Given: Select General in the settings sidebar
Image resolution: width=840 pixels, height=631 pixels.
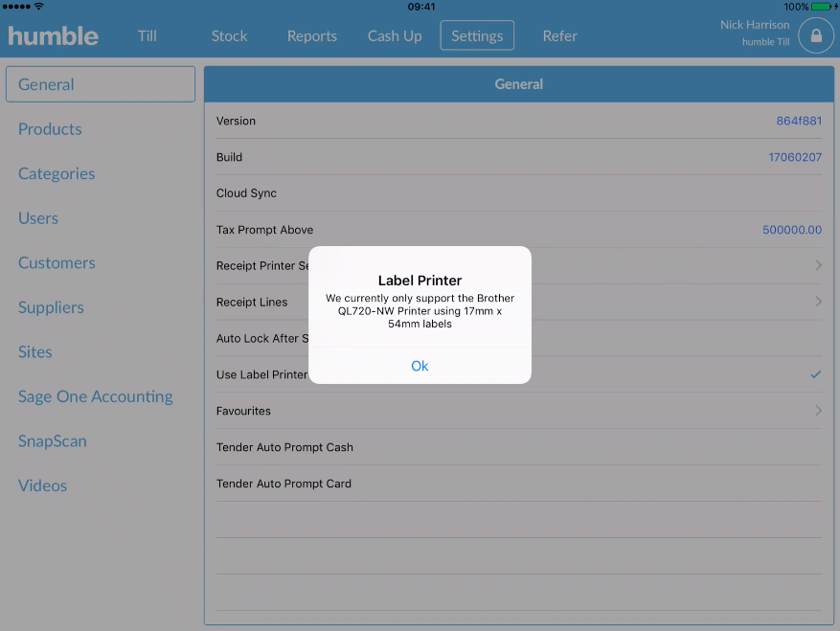Looking at the screenshot, I should tap(101, 84).
